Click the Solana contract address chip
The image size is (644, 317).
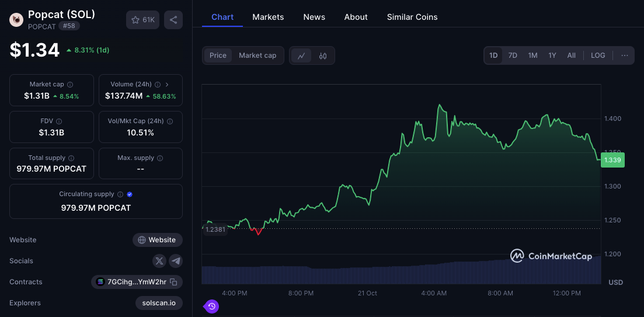[137, 282]
